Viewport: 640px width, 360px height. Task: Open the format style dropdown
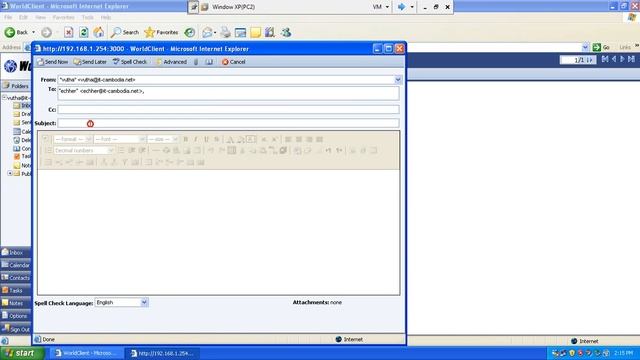pyautogui.click(x=73, y=139)
